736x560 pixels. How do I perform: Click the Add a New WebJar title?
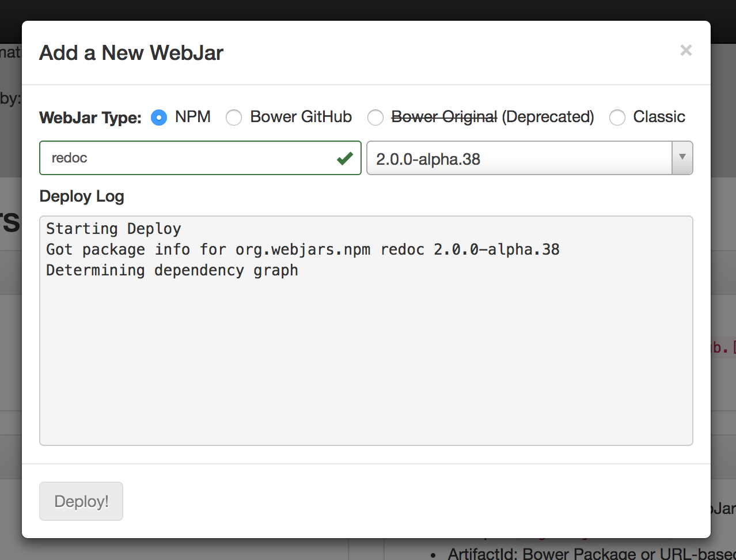(x=131, y=52)
